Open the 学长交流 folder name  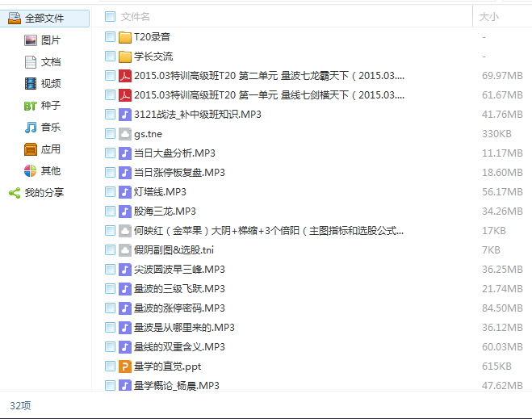153,57
